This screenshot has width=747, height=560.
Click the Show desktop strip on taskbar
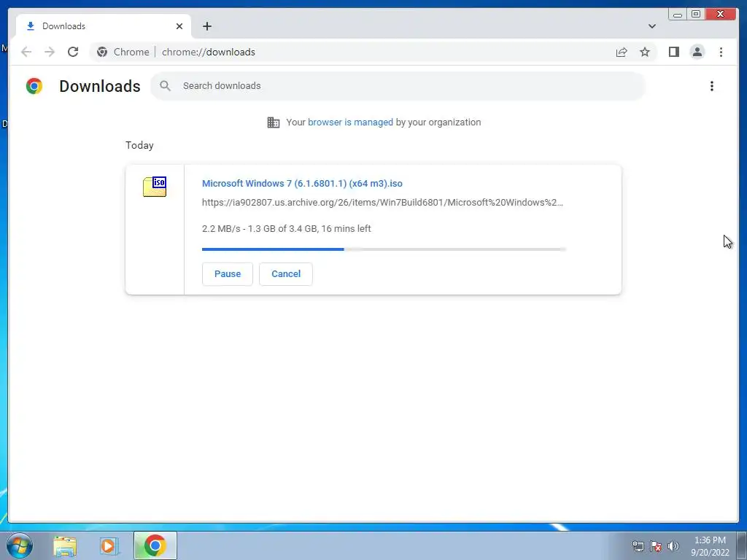pos(742,545)
